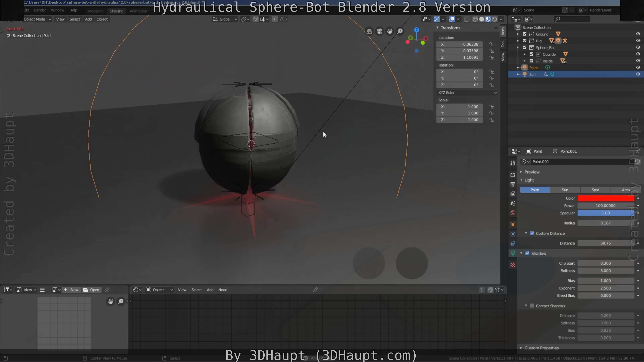Set light type to Spot
Viewport: 644px width, 362px height.
click(x=595, y=190)
